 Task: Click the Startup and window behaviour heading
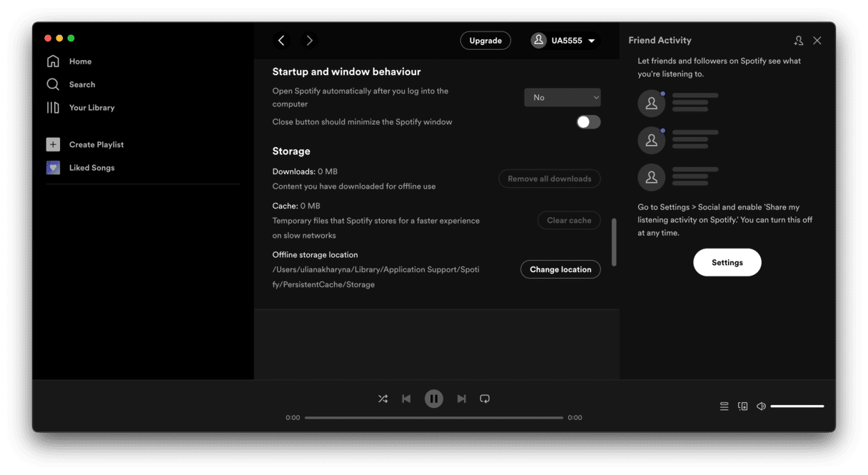(x=346, y=72)
